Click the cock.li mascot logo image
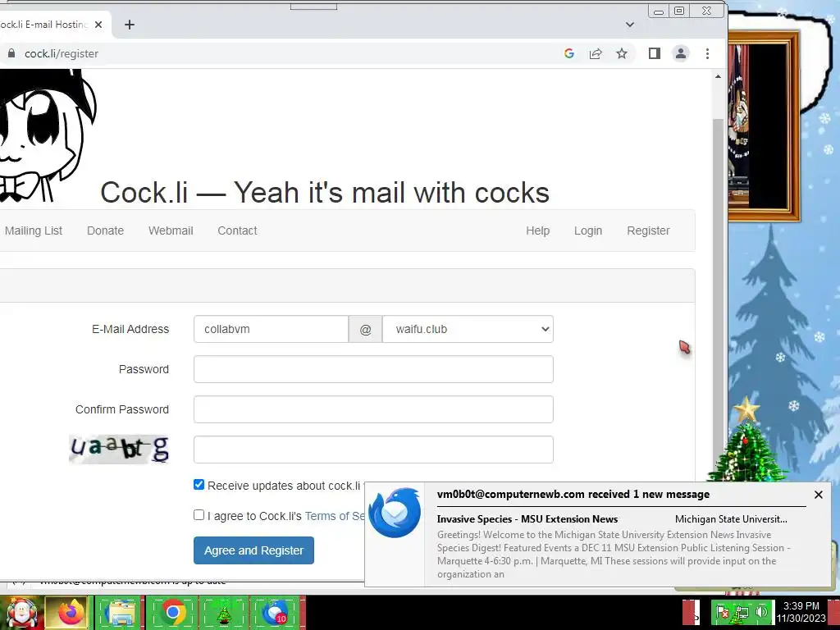 (48, 135)
